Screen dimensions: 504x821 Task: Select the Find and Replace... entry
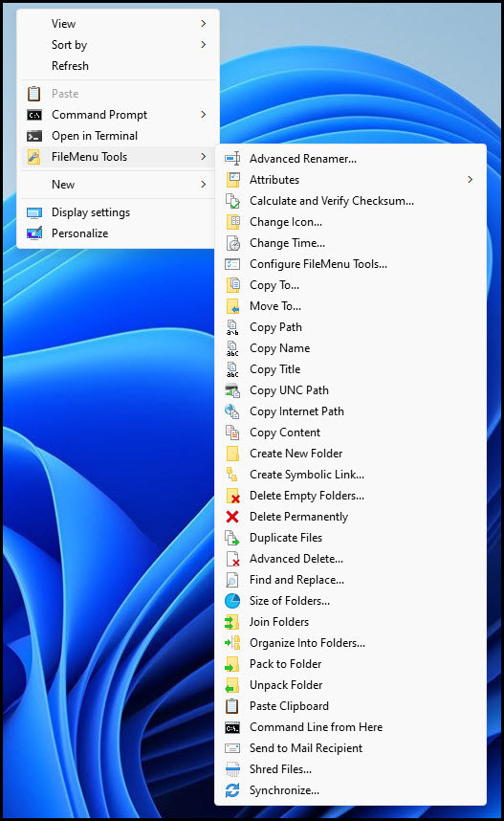click(x=350, y=580)
